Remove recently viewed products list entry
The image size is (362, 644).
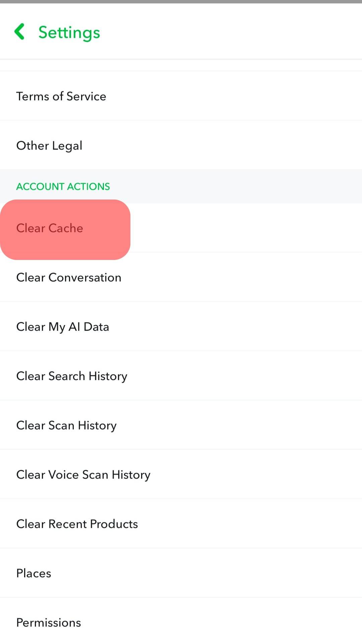pyautogui.click(x=77, y=524)
